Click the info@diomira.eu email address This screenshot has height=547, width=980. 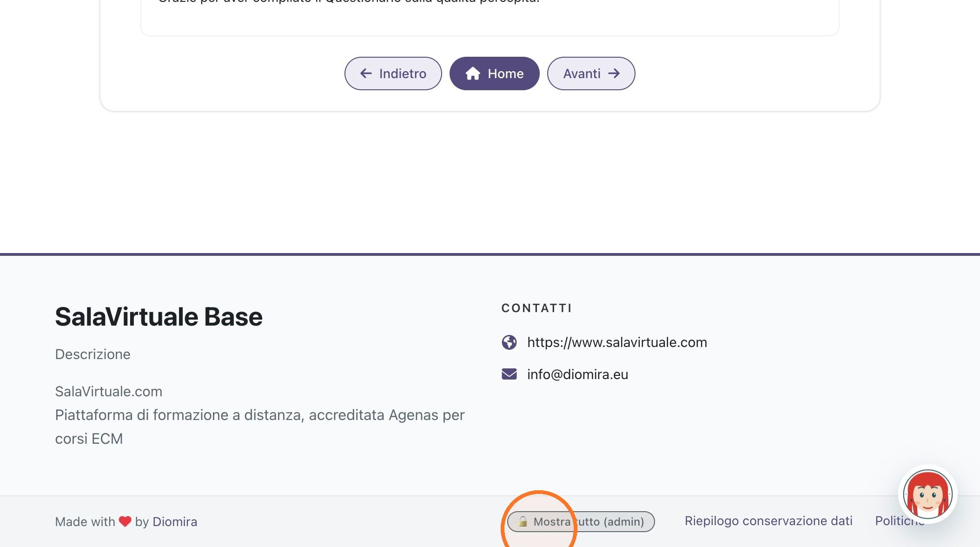point(577,374)
